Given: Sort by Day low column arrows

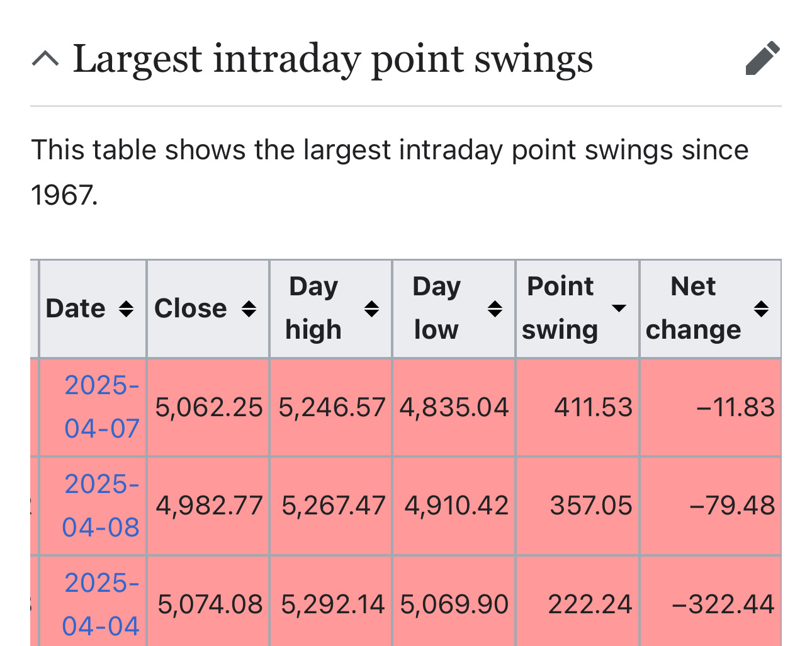Looking at the screenshot, I should click(x=495, y=309).
